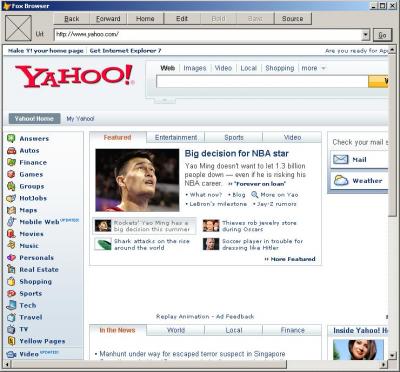Open the World news tab
The width and height of the screenshot is (400, 372).
(x=176, y=330)
